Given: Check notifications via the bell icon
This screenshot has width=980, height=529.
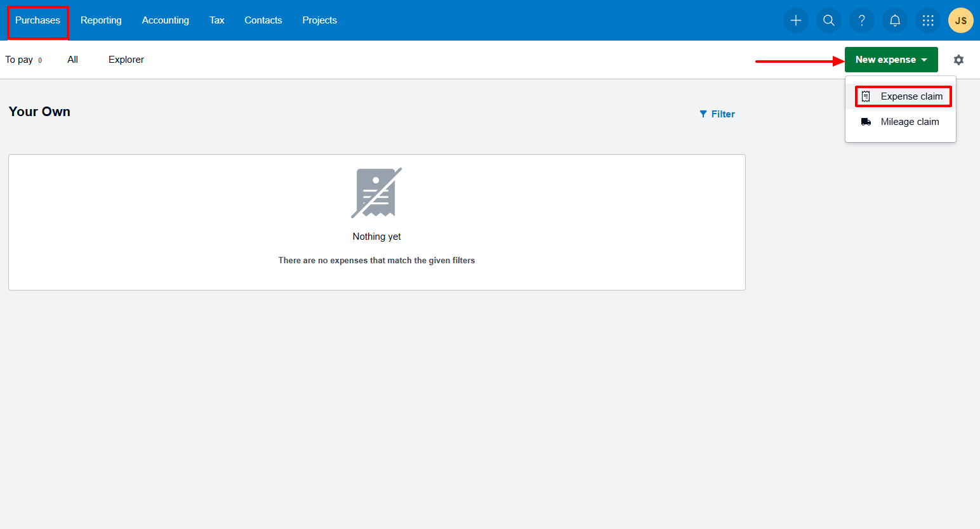Looking at the screenshot, I should [894, 20].
